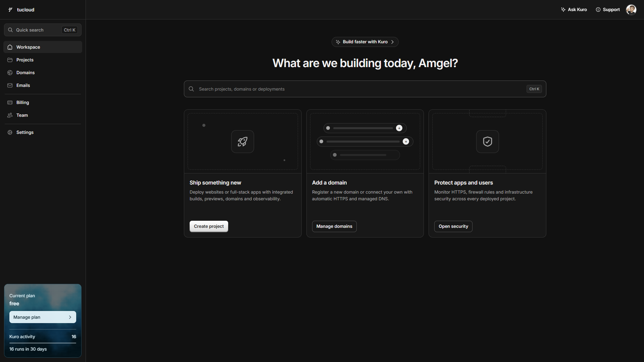644x362 pixels.
Task: Click the Create project button
Action: point(209,226)
